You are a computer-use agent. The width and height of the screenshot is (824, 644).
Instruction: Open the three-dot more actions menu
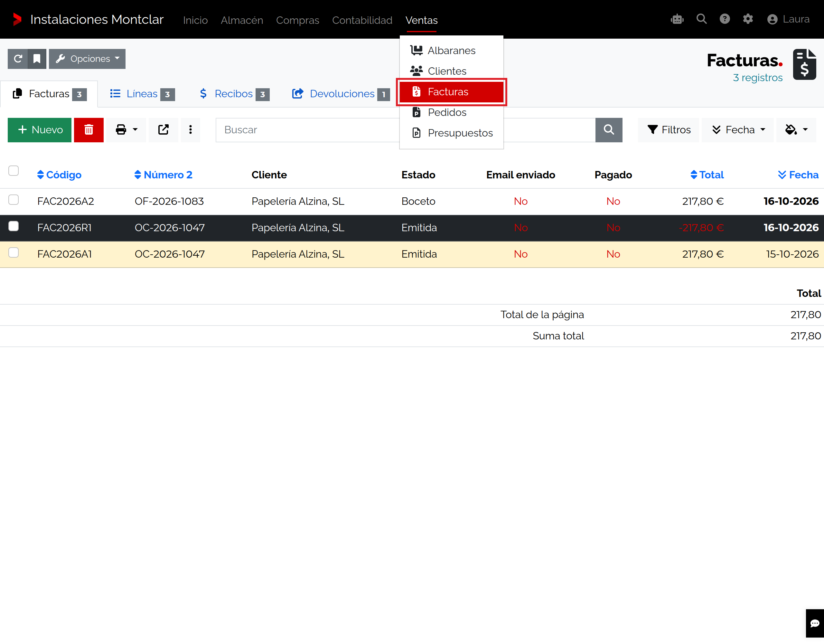coord(191,130)
